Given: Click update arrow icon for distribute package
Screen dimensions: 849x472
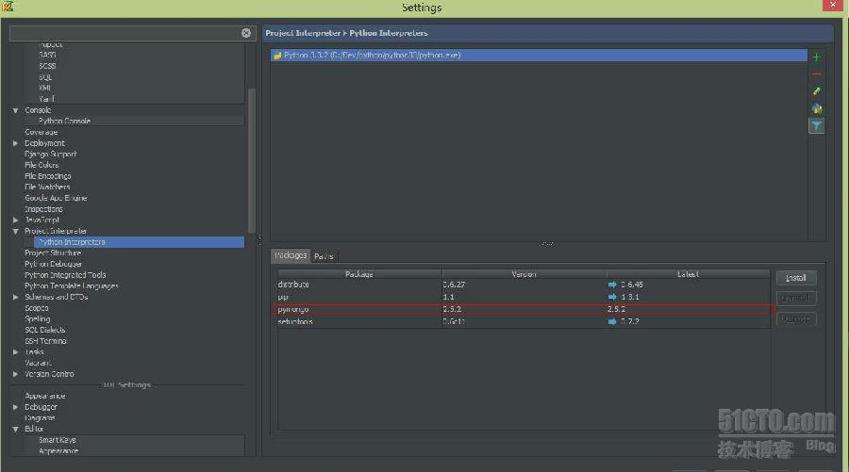Looking at the screenshot, I should pyautogui.click(x=613, y=285).
